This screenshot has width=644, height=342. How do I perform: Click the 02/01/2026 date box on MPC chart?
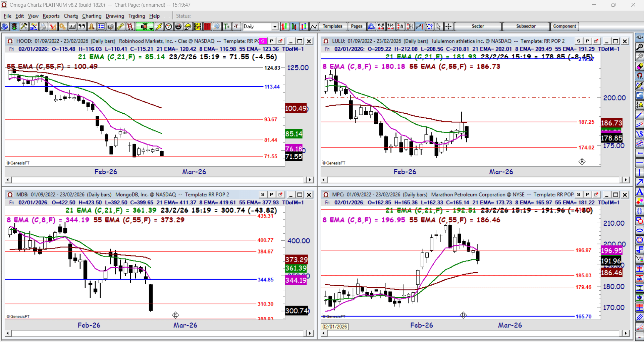335,327
